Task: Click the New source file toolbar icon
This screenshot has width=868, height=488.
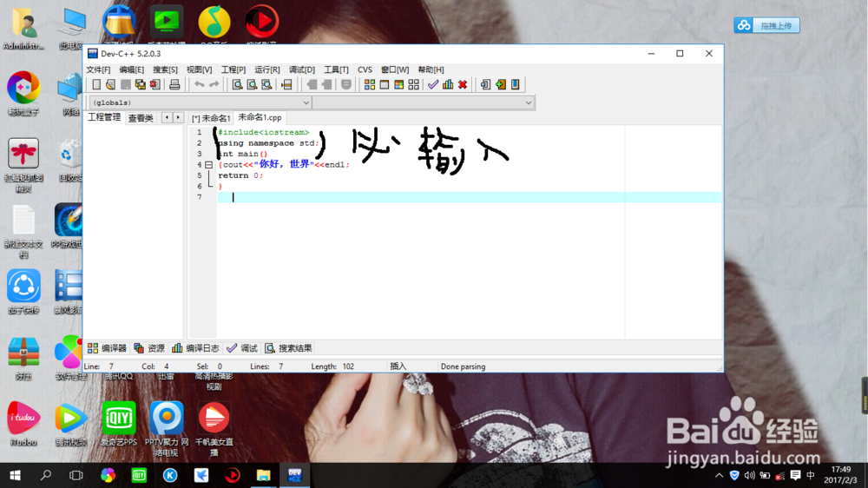Action: tap(96, 85)
